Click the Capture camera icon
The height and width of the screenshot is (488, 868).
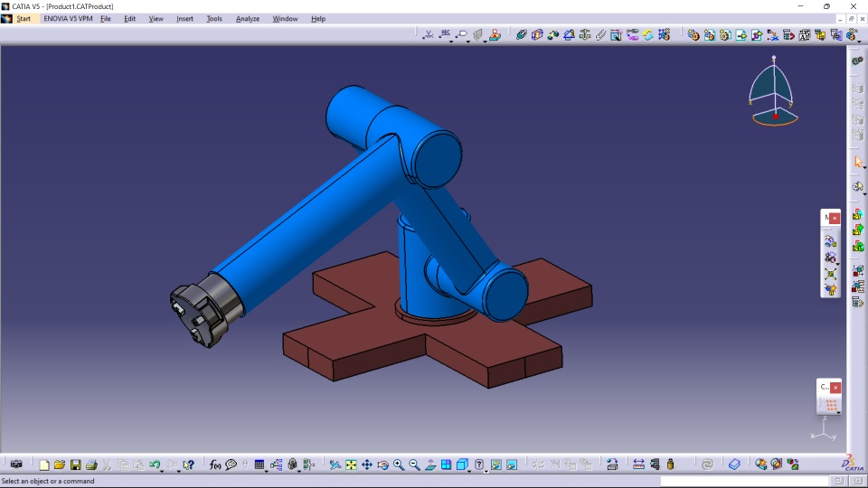click(x=16, y=465)
